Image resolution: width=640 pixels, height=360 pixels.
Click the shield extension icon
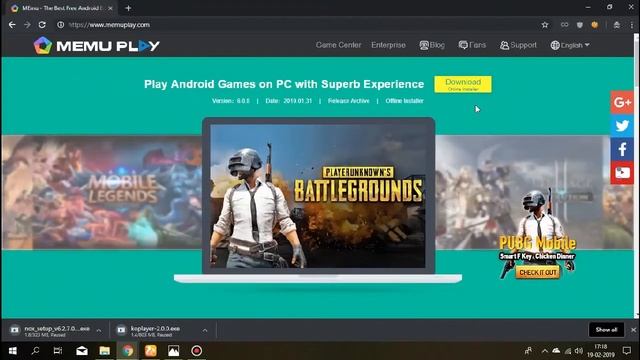point(580,25)
